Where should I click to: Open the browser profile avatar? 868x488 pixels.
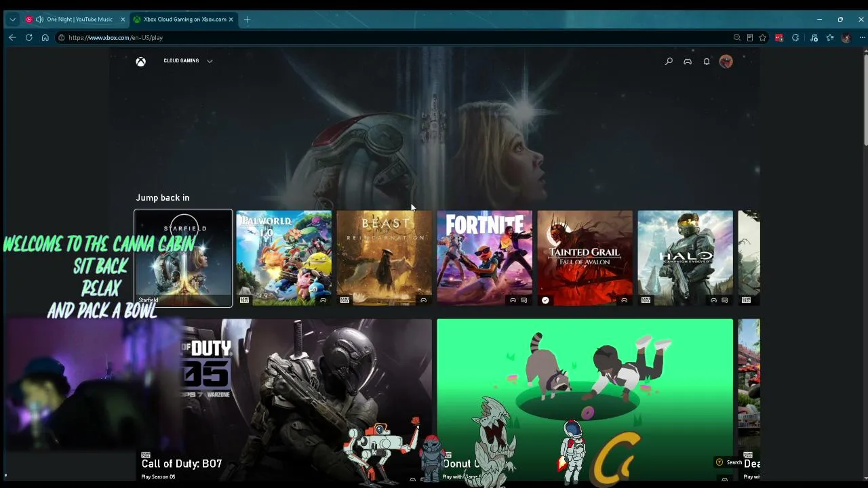846,38
